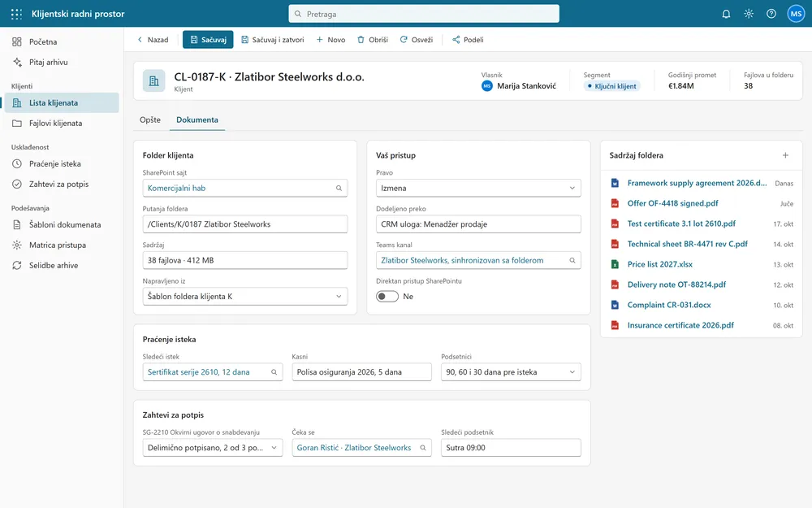Screen dimensions: 812x508
Task: Open Zahtevi za potpis in sidebar
Action: [63, 184]
